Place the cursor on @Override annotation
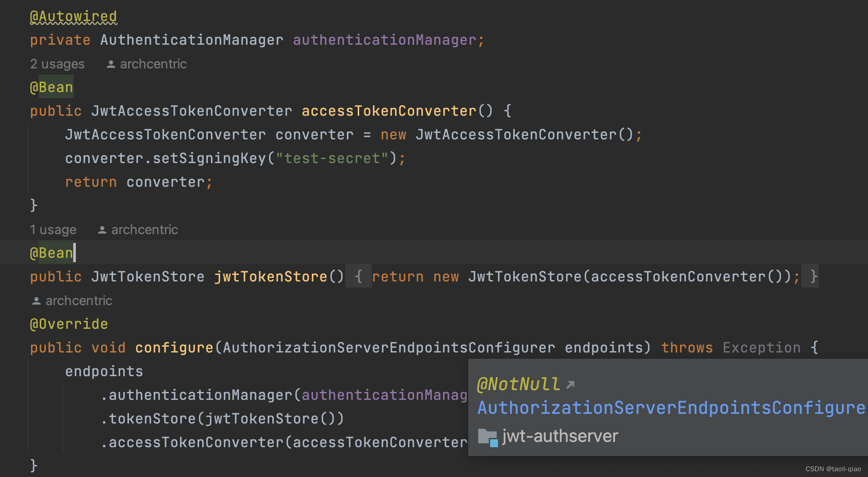The height and width of the screenshot is (477, 868). (69, 324)
